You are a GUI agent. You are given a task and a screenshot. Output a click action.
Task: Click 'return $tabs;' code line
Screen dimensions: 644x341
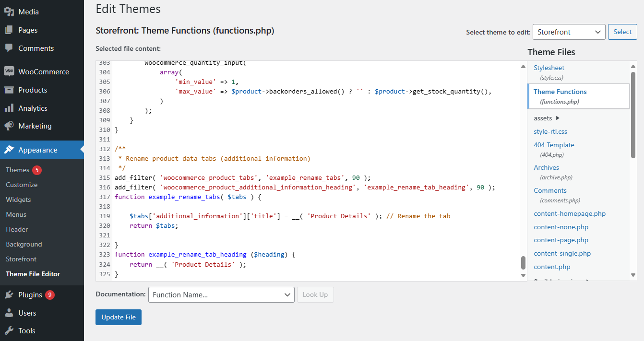point(154,225)
